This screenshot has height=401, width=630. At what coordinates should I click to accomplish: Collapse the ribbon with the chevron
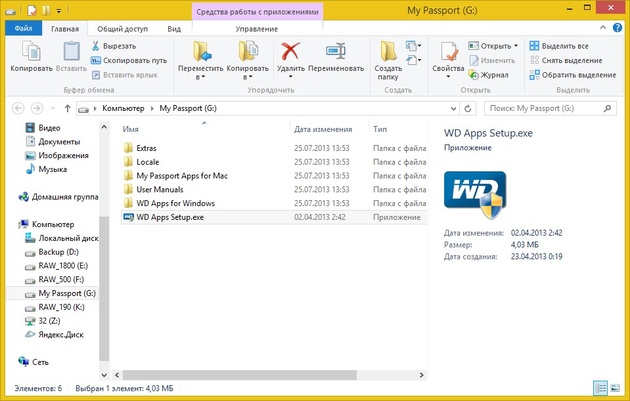point(603,28)
